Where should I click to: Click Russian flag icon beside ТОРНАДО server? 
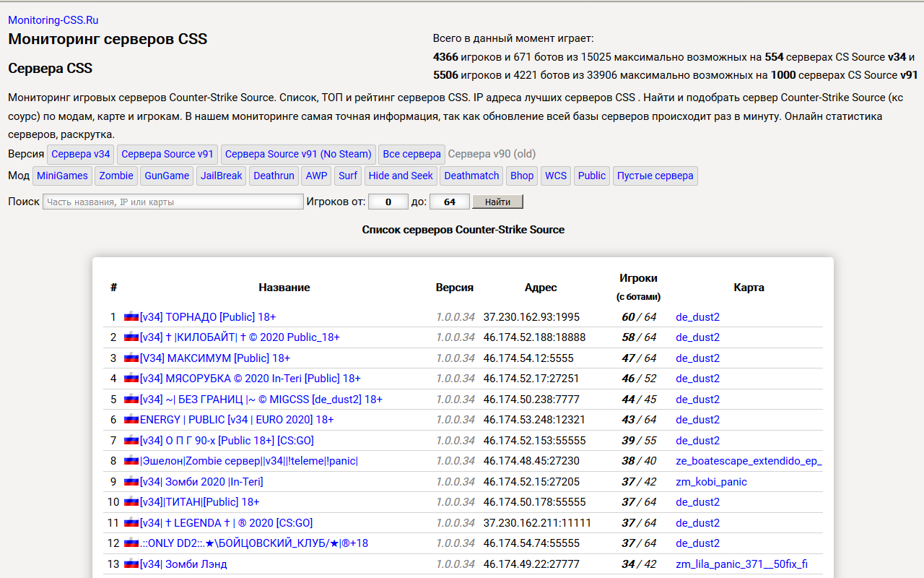[131, 316]
